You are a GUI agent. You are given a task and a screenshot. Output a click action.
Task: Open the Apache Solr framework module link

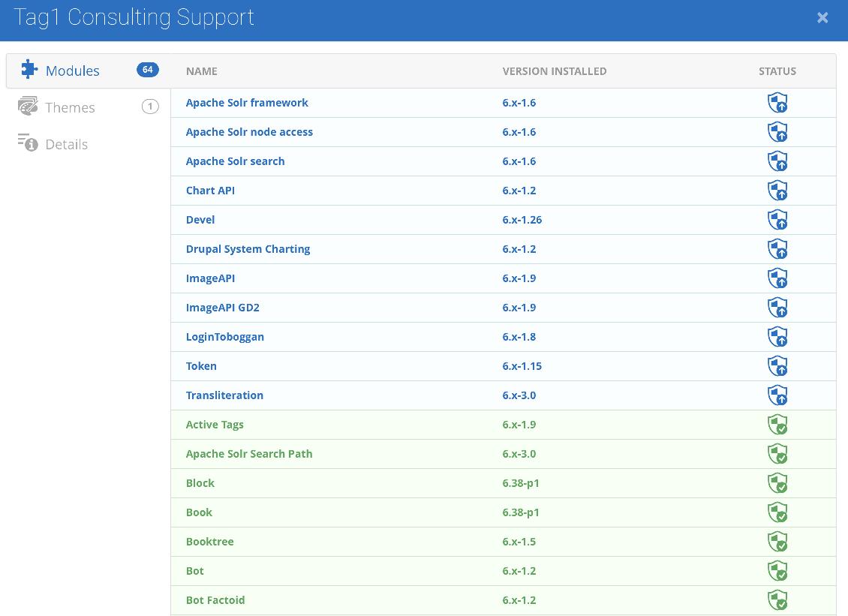point(247,103)
